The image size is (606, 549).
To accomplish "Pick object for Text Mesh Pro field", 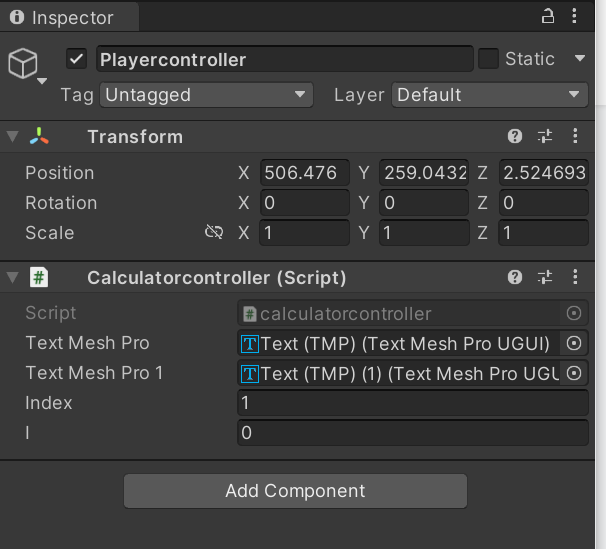I will point(574,343).
